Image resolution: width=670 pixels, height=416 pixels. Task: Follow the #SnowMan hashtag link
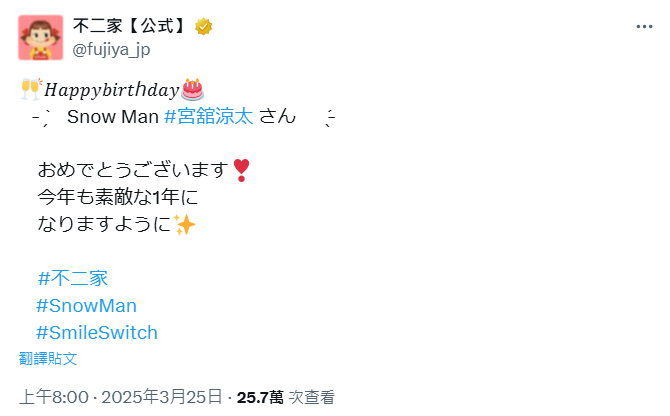(86, 306)
